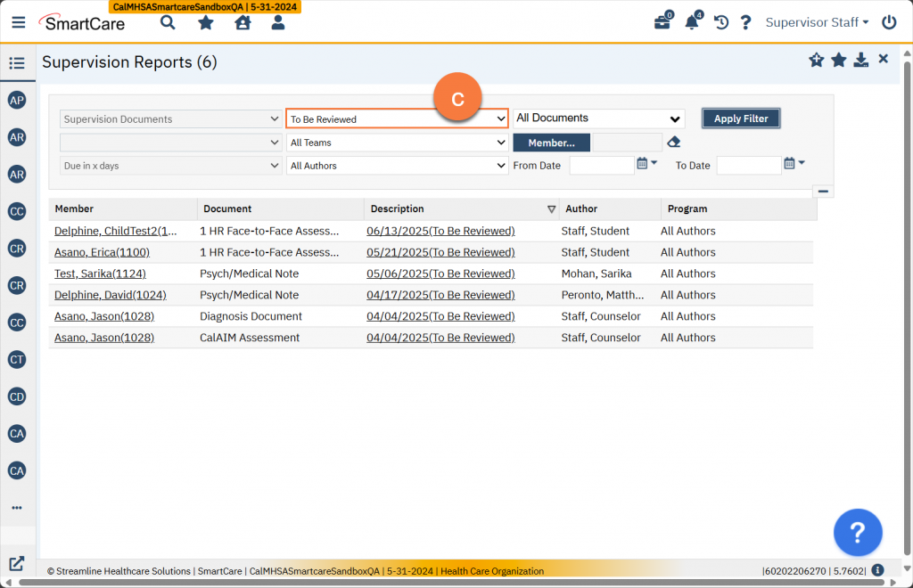This screenshot has height=588, width=913.
Task: Open 06/13/2025 (To Be Reviewed) document link
Action: (440, 231)
